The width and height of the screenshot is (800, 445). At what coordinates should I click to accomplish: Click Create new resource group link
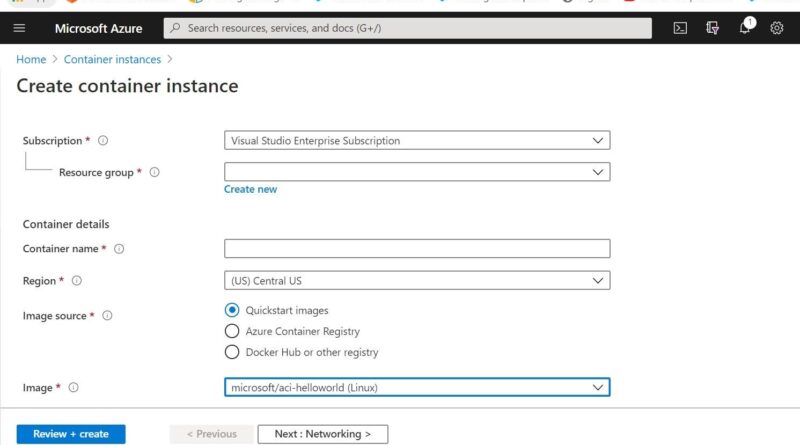pos(251,189)
